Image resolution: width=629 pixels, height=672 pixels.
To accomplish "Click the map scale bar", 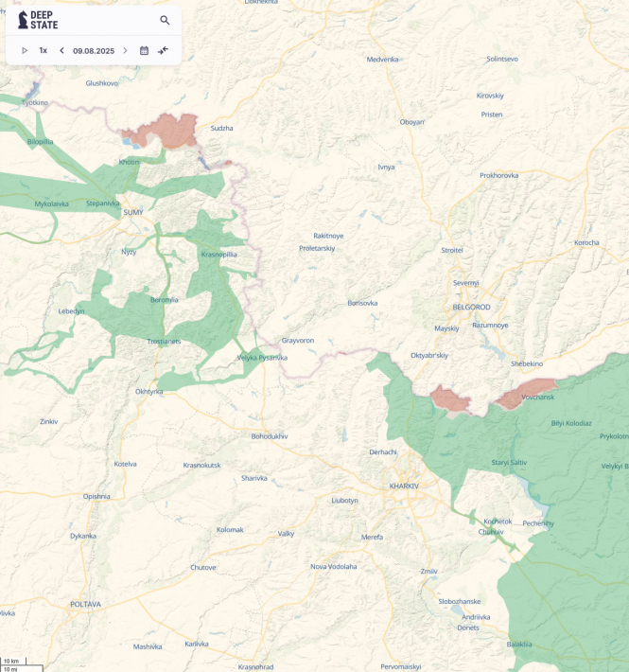I will 22,664.
